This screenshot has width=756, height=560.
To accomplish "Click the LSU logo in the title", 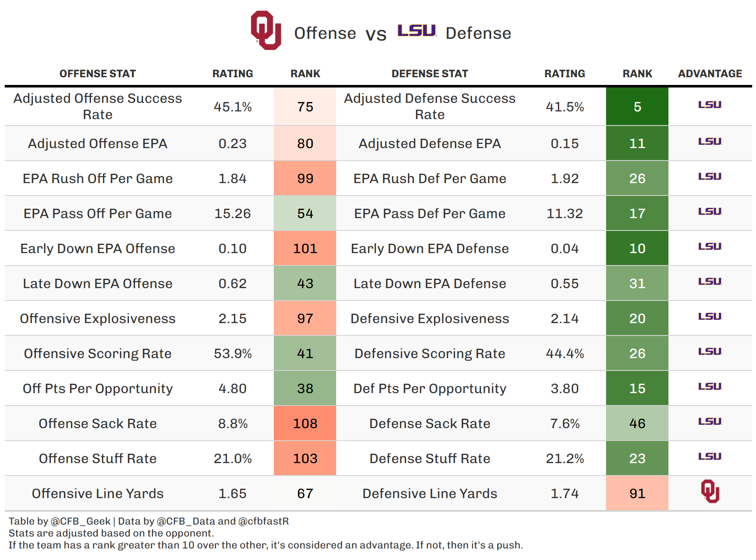I will [416, 31].
